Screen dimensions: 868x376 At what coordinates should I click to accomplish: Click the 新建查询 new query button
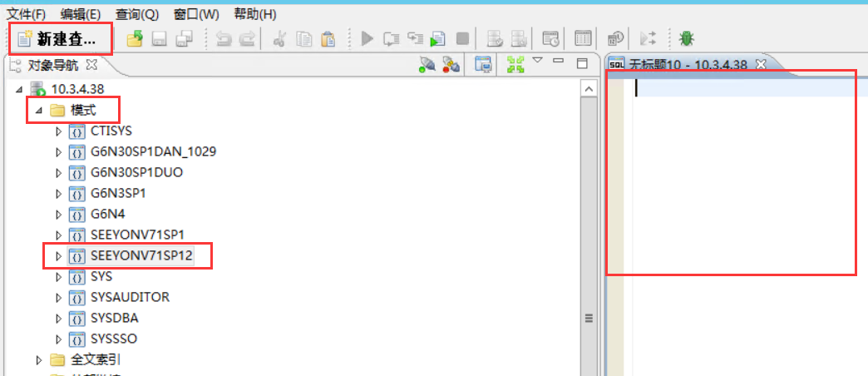pyautogui.click(x=57, y=39)
